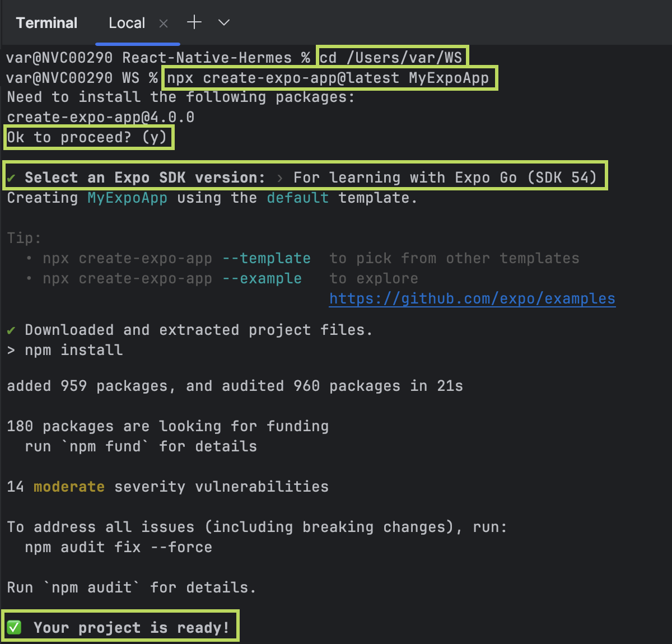Click the "Select an Expo SDK version:" line
The image size is (672, 644).
click(x=302, y=178)
